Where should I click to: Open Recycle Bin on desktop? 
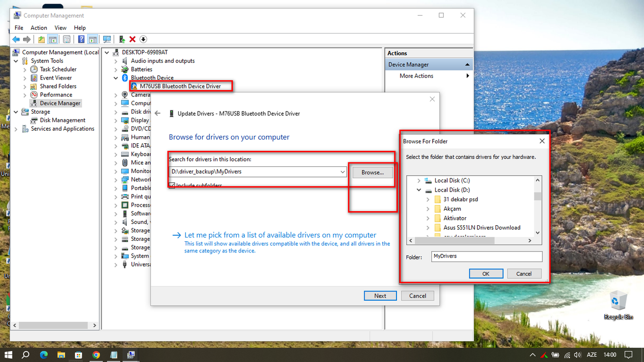618,305
